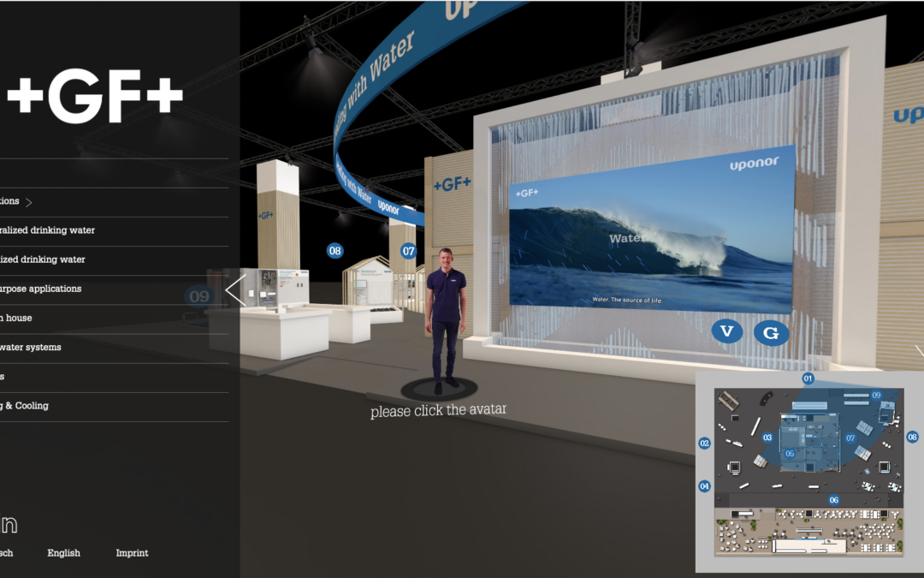924x578 pixels.
Task: Click the large +GF+ logo in the sidebar
Action: click(x=94, y=95)
